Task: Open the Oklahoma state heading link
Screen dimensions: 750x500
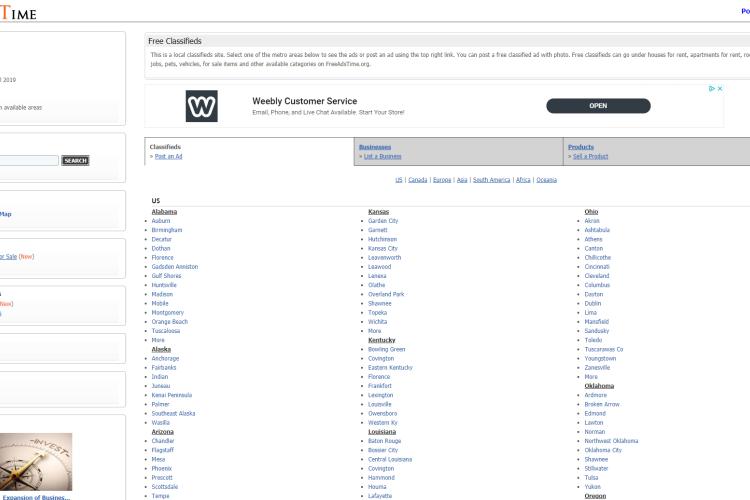Action: click(599, 386)
